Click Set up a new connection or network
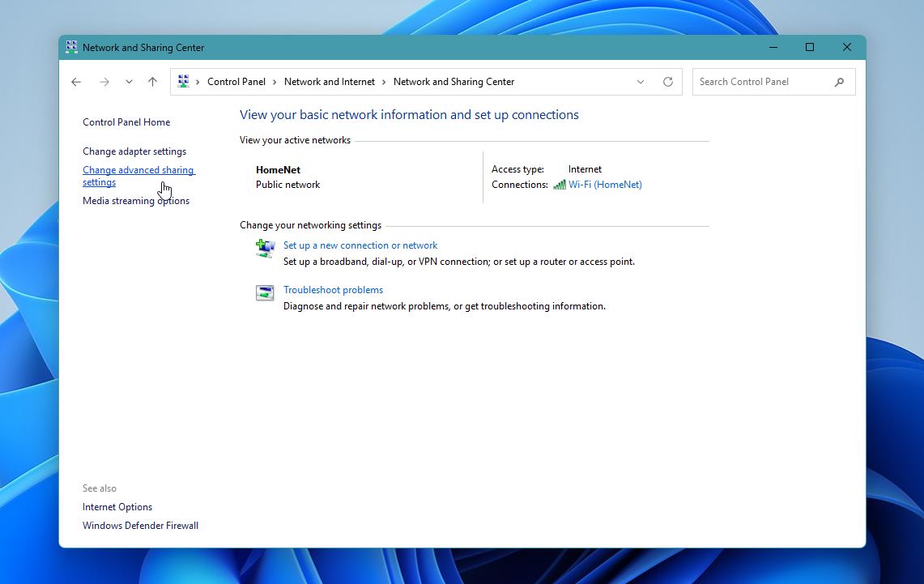The width and height of the screenshot is (924, 584). (360, 245)
